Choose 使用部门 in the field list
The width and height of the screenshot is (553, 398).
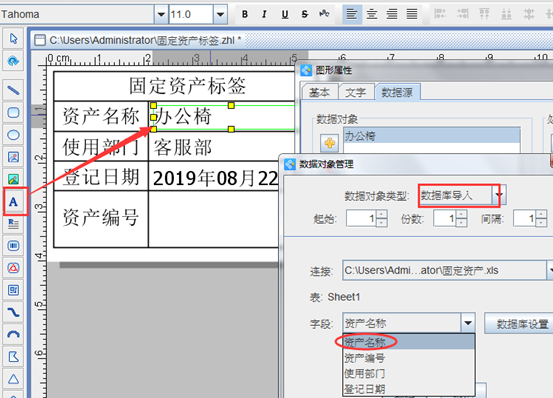pyautogui.click(x=409, y=373)
